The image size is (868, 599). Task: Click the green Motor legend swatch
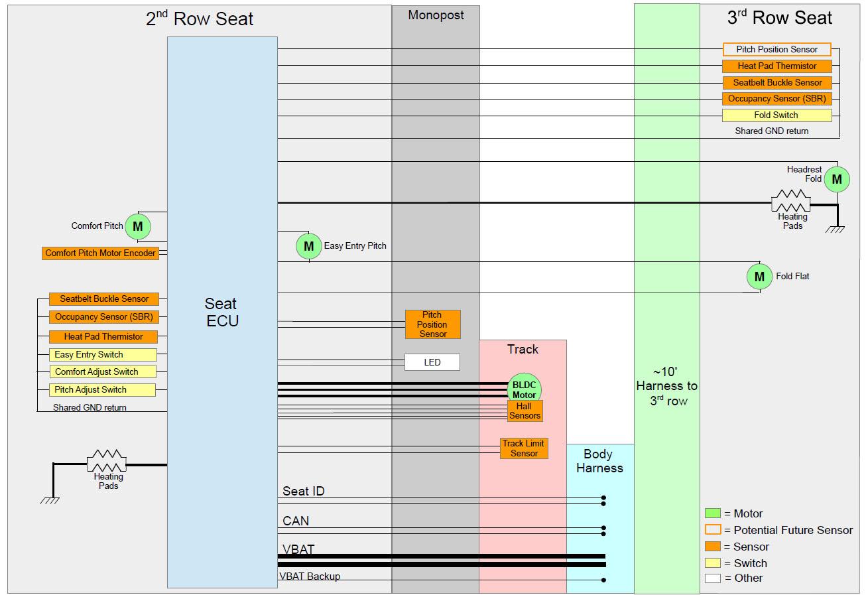[x=712, y=513]
